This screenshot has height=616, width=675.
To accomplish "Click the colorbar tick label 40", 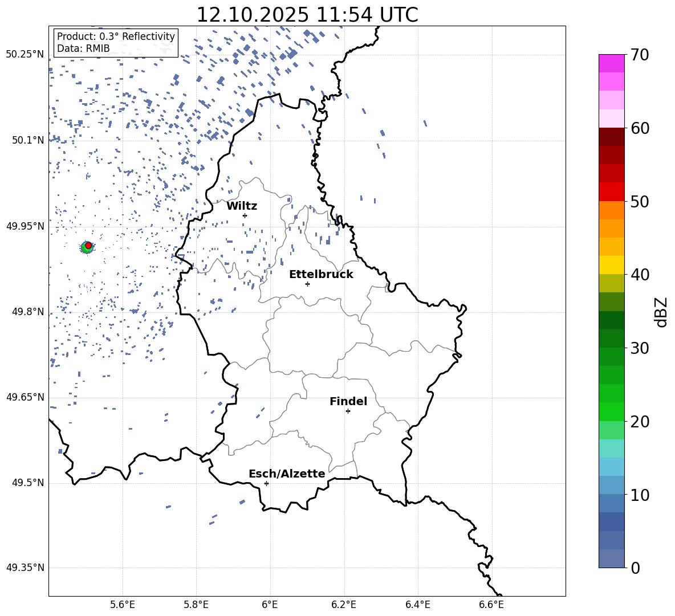I will pyautogui.click(x=640, y=275).
